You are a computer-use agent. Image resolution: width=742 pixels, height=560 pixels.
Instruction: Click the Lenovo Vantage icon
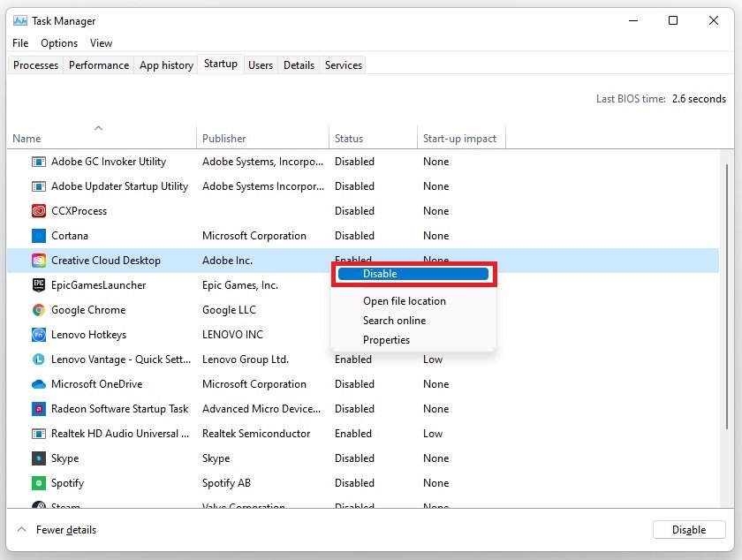pos(39,359)
